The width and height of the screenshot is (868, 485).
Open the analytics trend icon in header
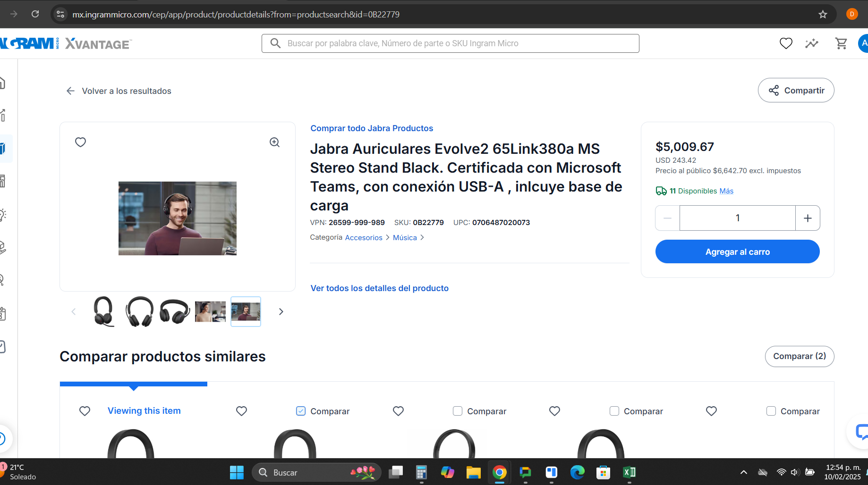[812, 43]
